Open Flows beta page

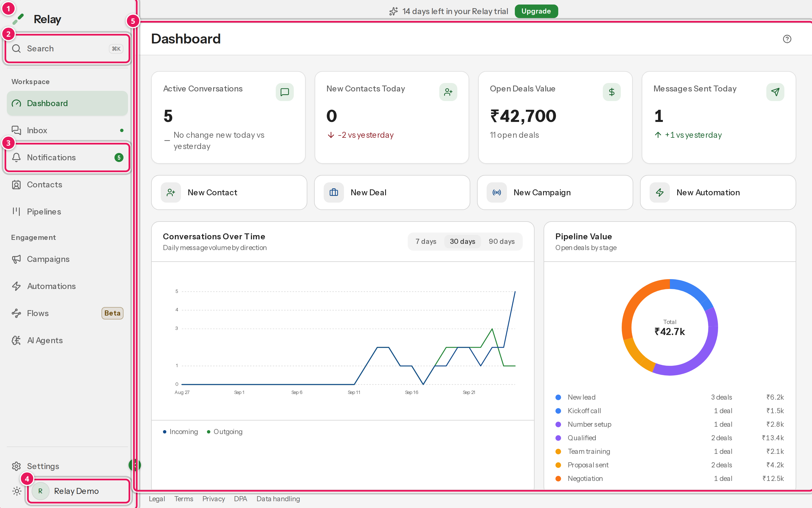tap(67, 313)
